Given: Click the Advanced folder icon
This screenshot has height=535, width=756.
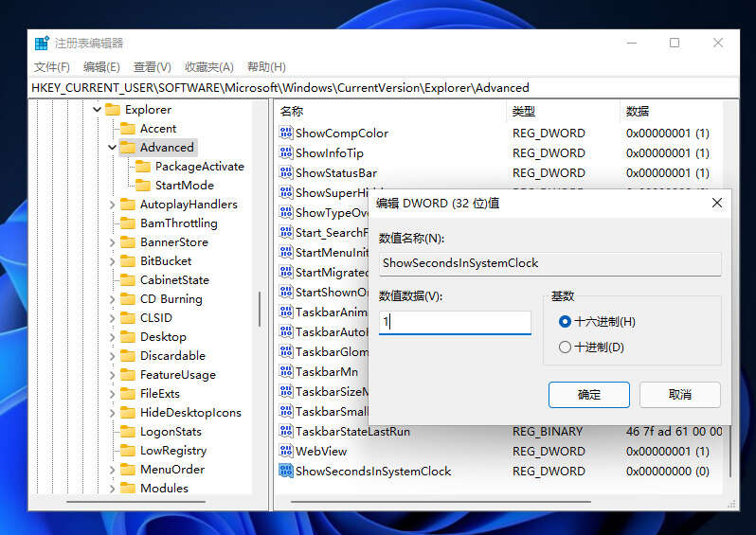Looking at the screenshot, I should pyautogui.click(x=128, y=148).
